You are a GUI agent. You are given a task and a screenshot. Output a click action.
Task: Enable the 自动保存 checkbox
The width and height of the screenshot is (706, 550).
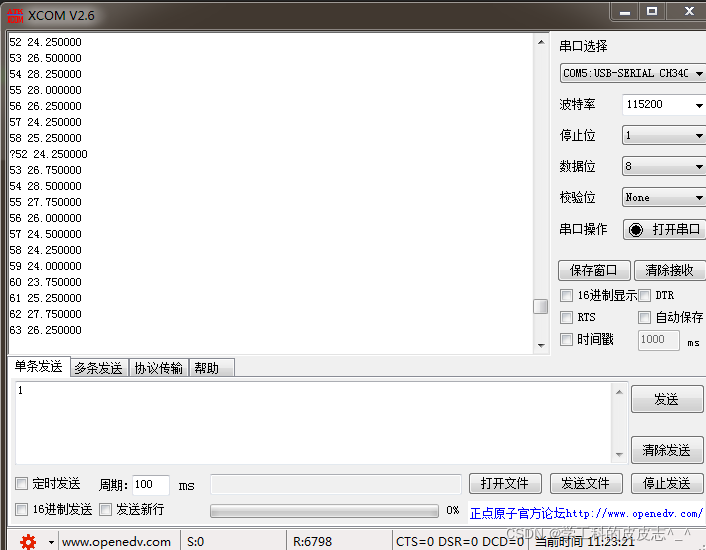click(644, 317)
